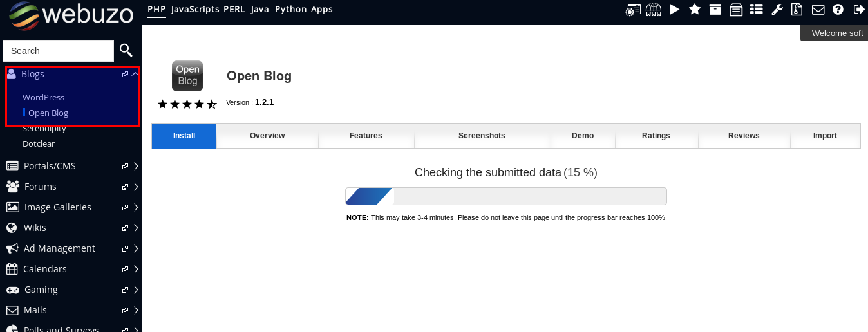Switch to the Overview tab
868x332 pixels.
267,136
